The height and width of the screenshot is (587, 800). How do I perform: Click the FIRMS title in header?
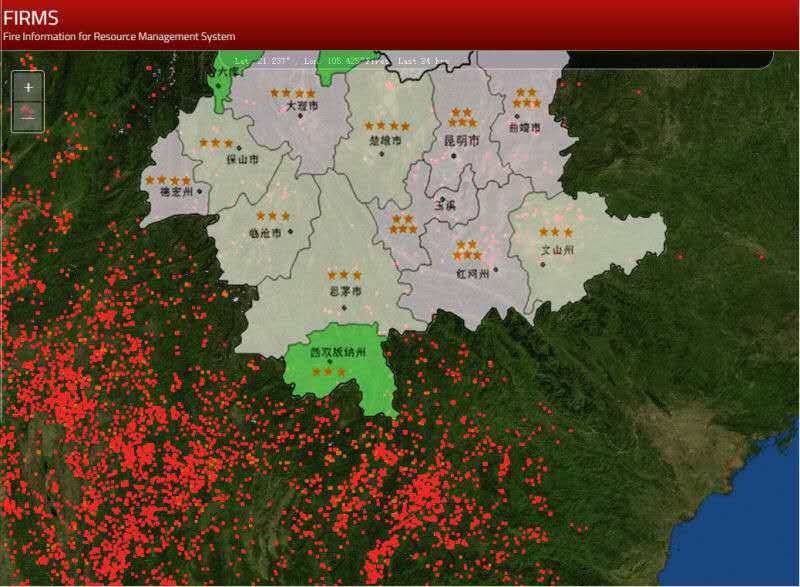click(30, 18)
